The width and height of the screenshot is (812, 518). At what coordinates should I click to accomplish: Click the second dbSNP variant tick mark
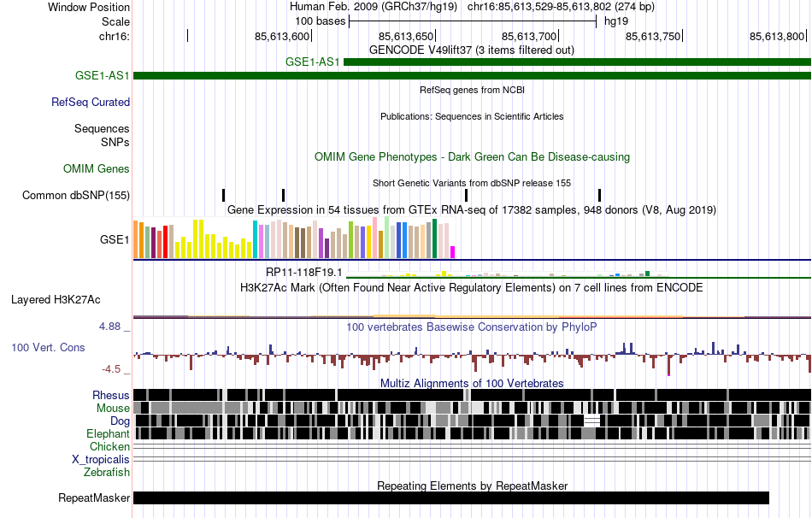(283, 195)
